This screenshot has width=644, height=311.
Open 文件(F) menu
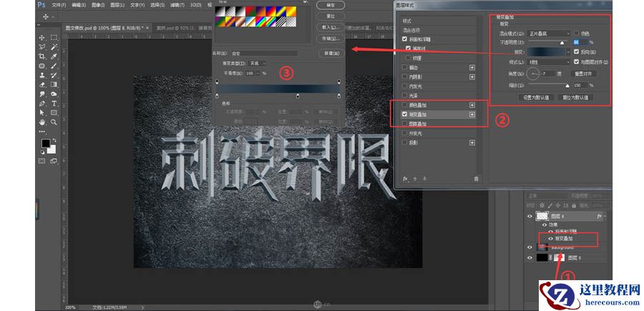59,5
